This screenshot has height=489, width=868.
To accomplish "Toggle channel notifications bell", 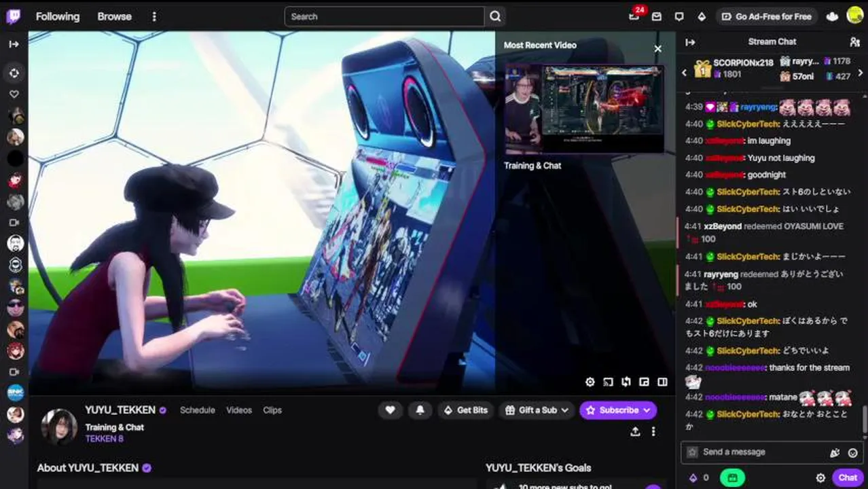I will [420, 410].
